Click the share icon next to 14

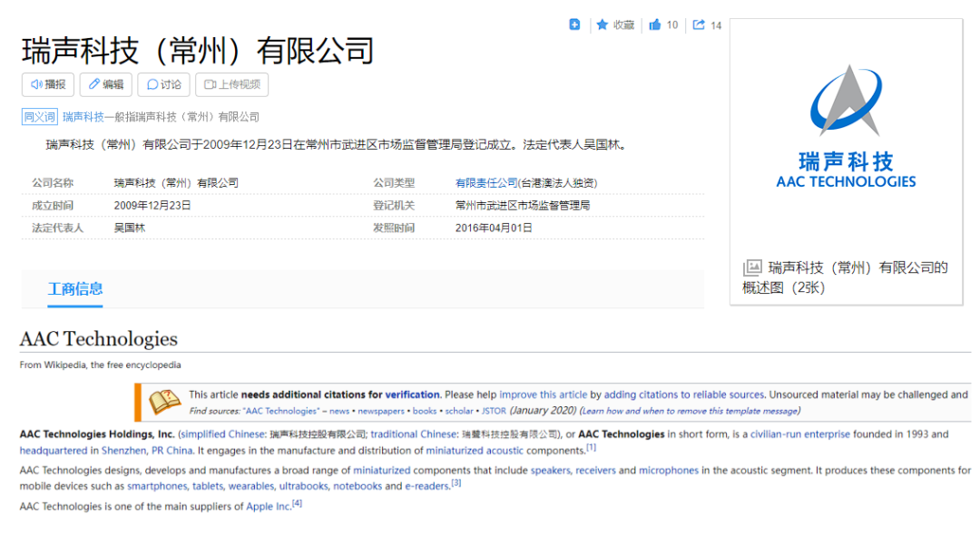(699, 24)
